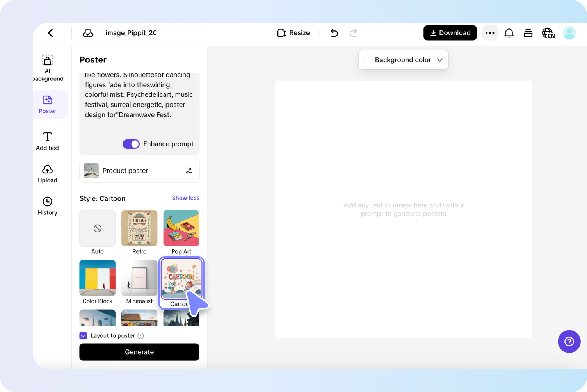This screenshot has height=392, width=587.
Task: Open Product poster adjustment settings
Action: pyautogui.click(x=189, y=171)
